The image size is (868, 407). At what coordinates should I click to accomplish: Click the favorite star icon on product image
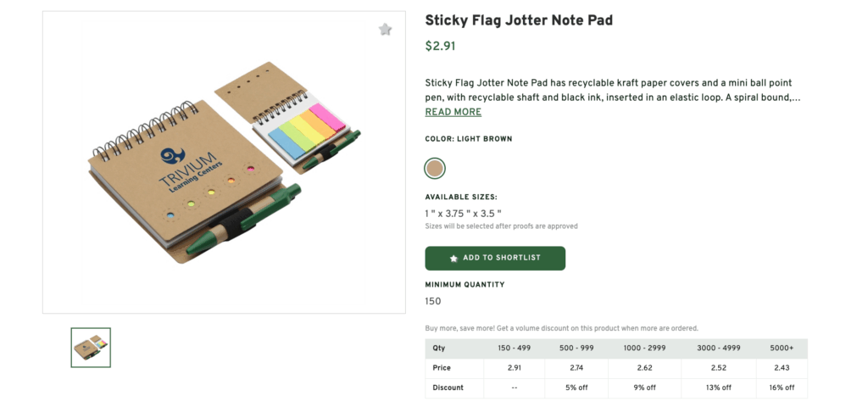[x=386, y=30]
